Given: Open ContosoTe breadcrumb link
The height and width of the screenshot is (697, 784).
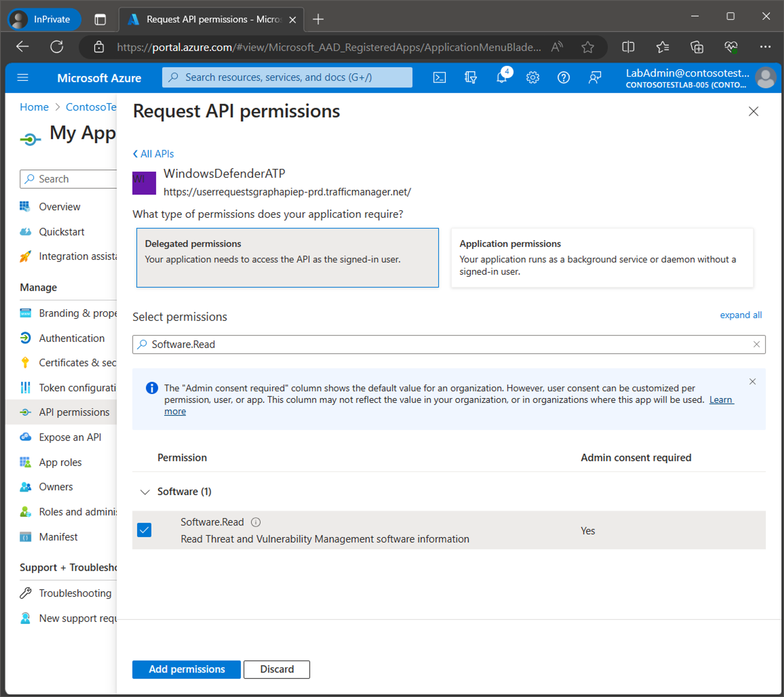Looking at the screenshot, I should [91, 107].
